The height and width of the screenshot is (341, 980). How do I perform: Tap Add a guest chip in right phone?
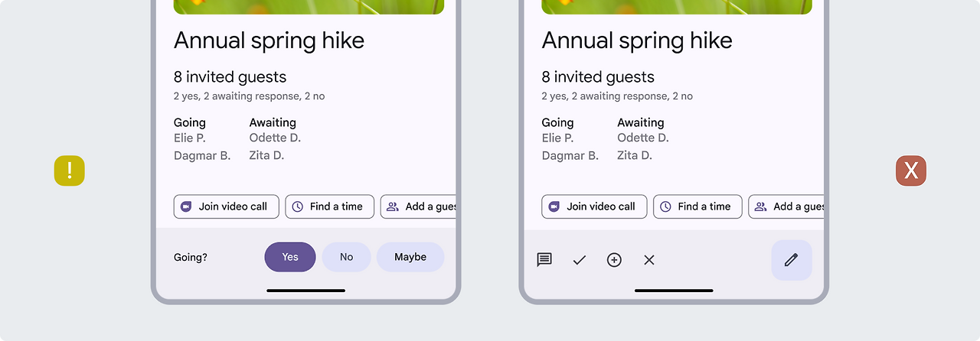pos(787,206)
